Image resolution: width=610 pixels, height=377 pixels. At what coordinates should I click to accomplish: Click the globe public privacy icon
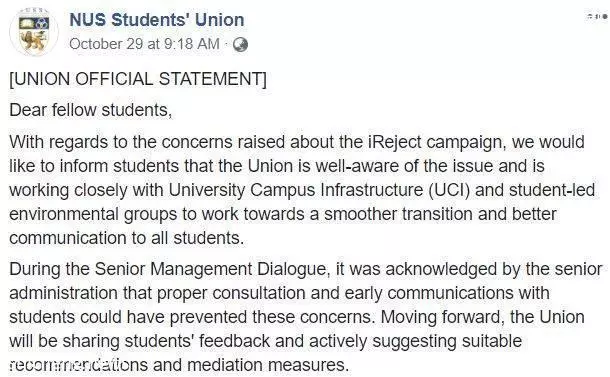(240, 44)
